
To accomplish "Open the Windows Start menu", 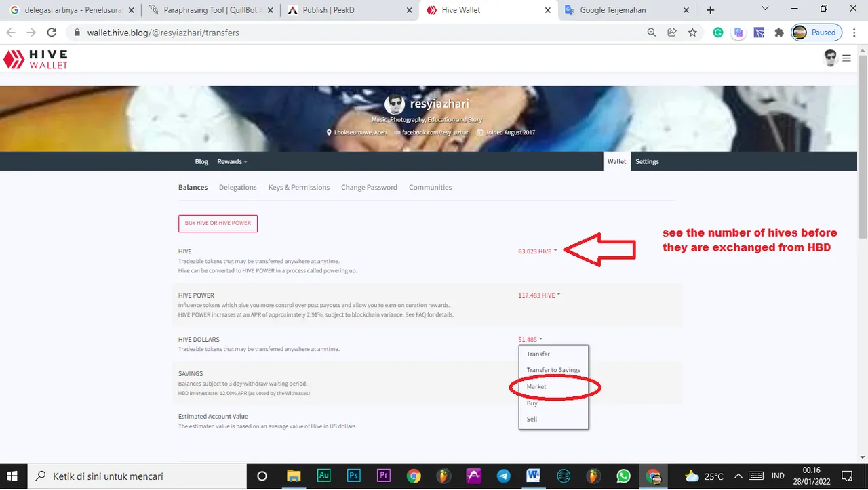I will coord(14,476).
